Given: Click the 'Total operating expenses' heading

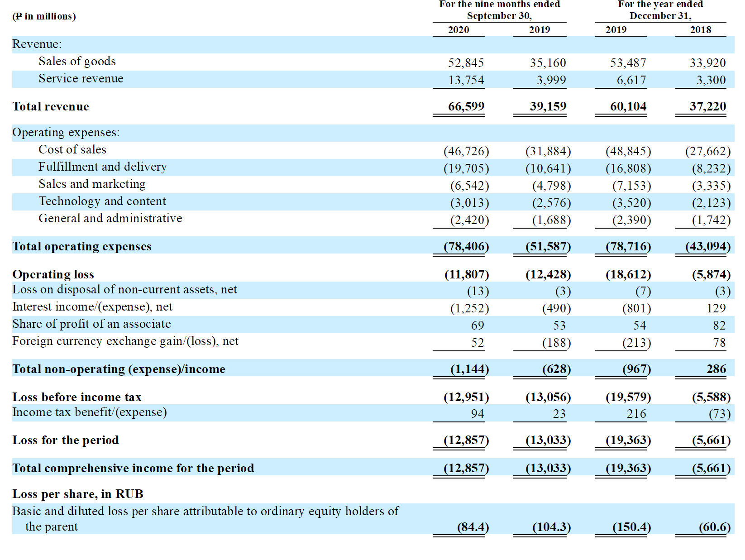Looking at the screenshot, I should pos(82,247).
